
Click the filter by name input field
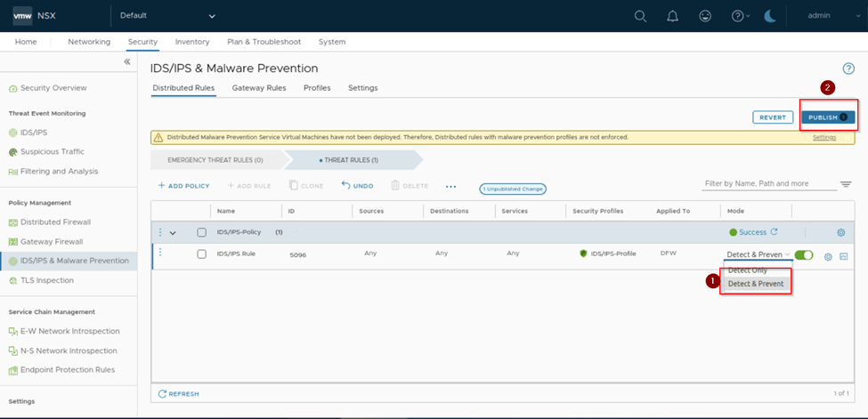tap(767, 184)
